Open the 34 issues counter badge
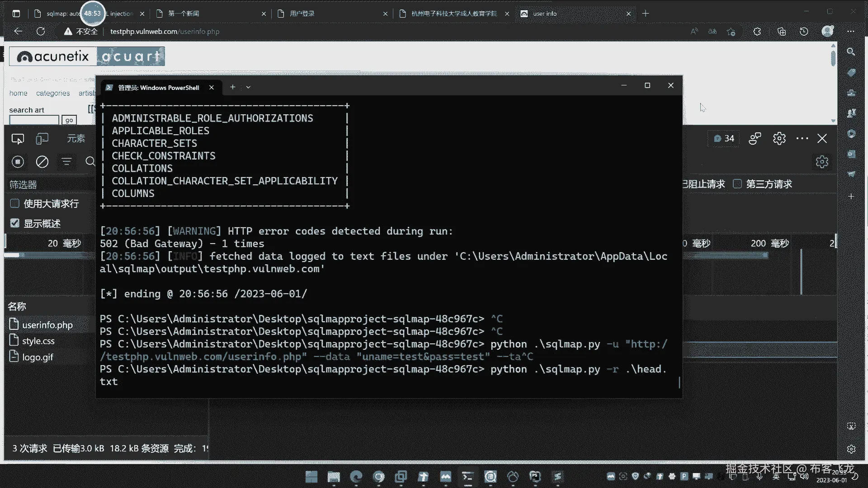 tap(724, 138)
